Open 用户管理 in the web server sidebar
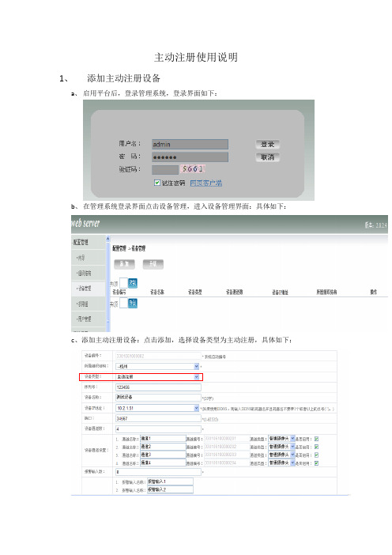The width and height of the screenshot is (392, 555). pyautogui.click(x=84, y=319)
